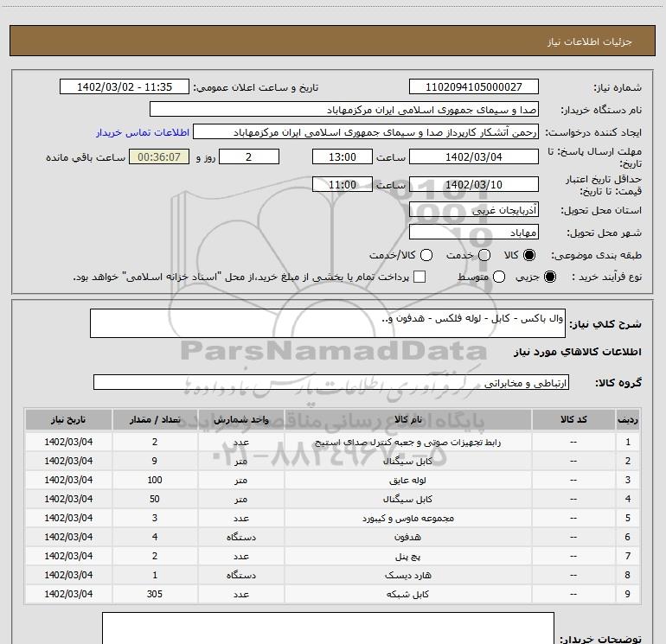Click the delivery province field آذربایجان غربی
666x644 pixels.
pos(474,210)
